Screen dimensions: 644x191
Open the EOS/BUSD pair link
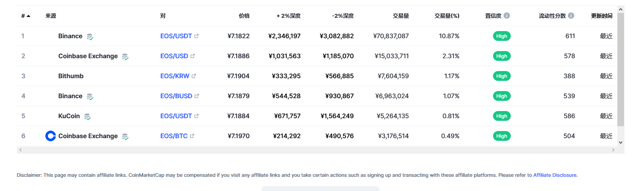pyautogui.click(x=176, y=96)
